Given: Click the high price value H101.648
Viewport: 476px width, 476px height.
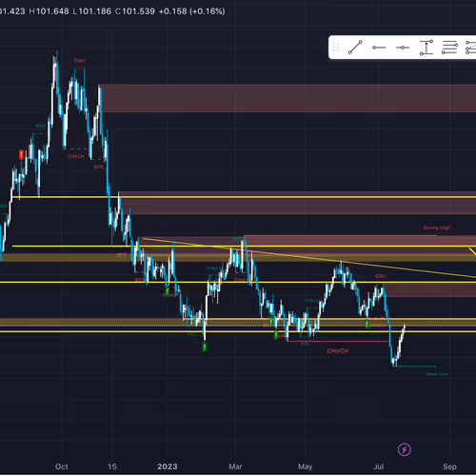Looking at the screenshot, I should click(x=49, y=11).
